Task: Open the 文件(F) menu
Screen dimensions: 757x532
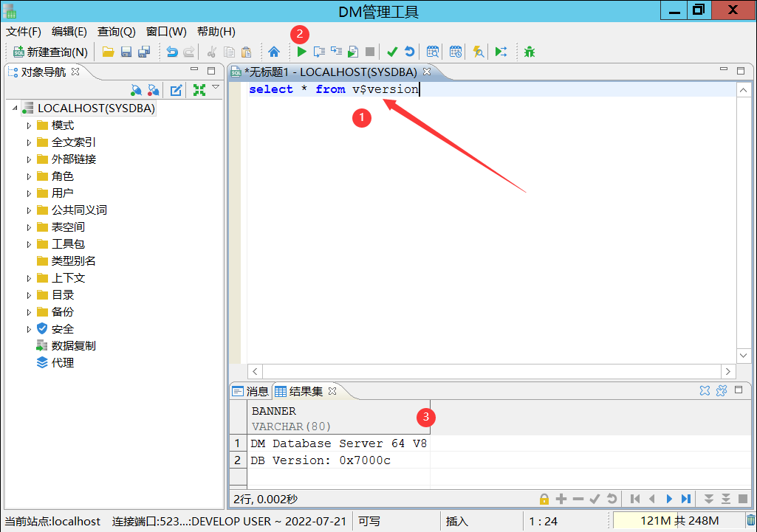Action: (23, 32)
